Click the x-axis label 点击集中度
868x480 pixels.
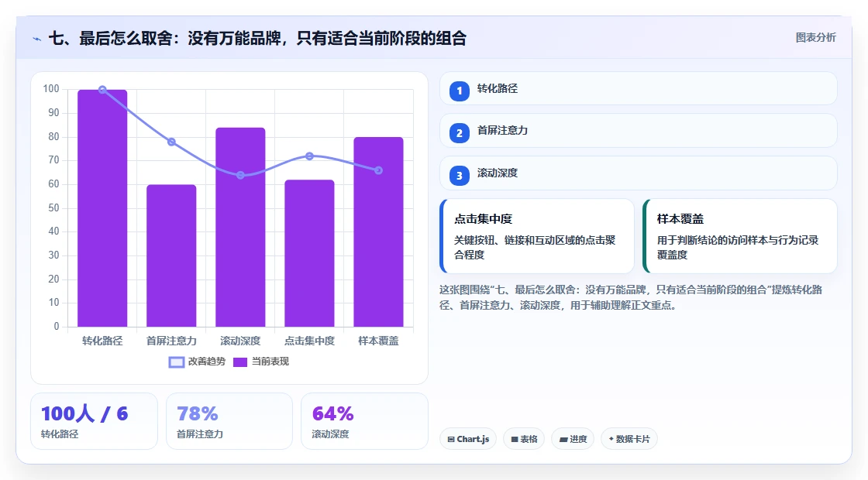[309, 341]
